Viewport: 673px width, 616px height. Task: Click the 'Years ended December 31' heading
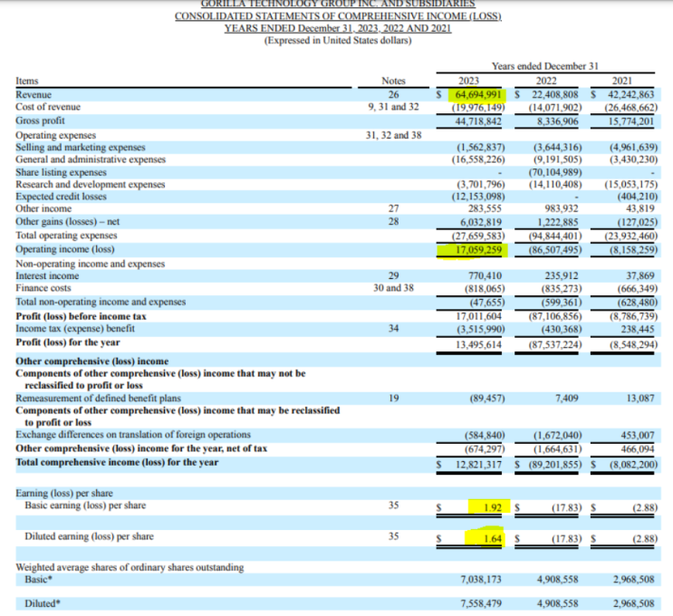point(545,66)
